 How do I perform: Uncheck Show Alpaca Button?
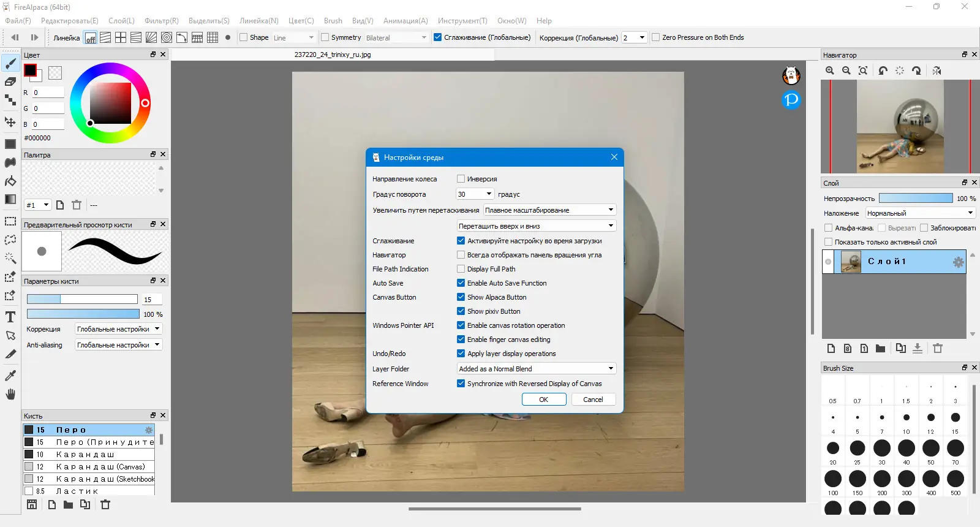[x=461, y=297]
